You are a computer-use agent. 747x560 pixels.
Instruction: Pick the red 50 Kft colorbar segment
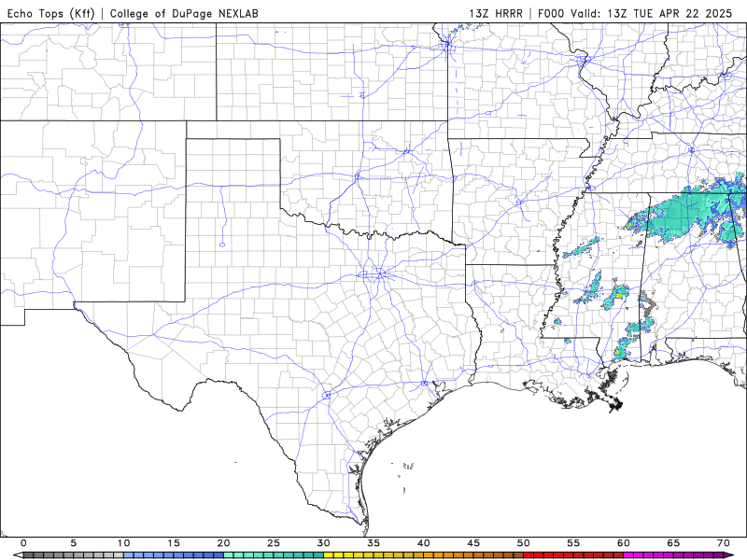click(529, 555)
